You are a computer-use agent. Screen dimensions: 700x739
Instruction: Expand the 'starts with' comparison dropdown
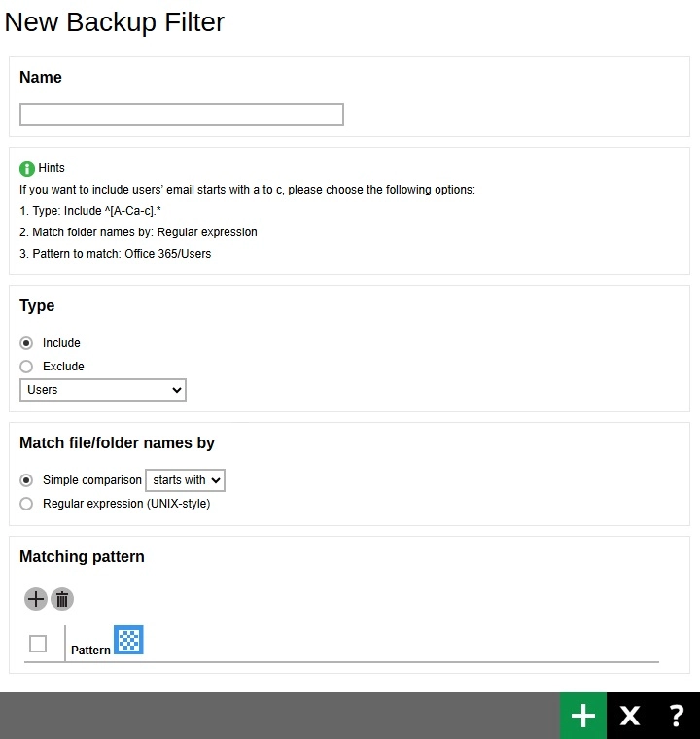(185, 480)
